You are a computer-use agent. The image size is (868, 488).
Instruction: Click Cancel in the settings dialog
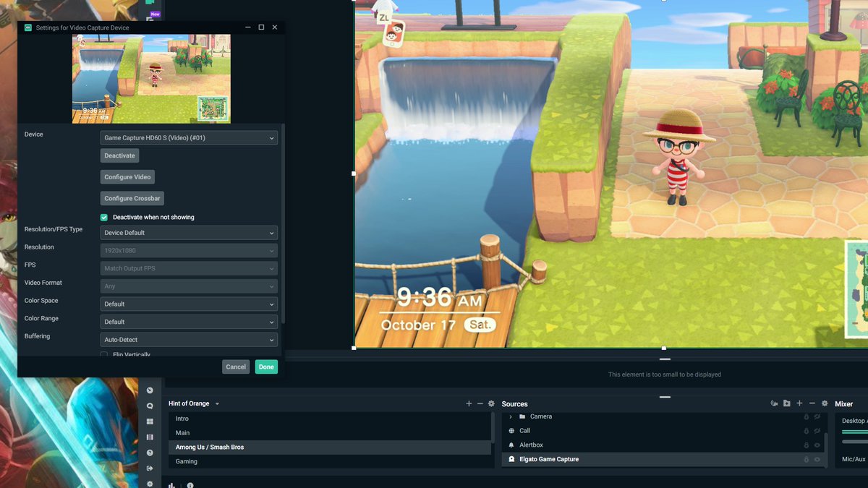[x=236, y=367]
